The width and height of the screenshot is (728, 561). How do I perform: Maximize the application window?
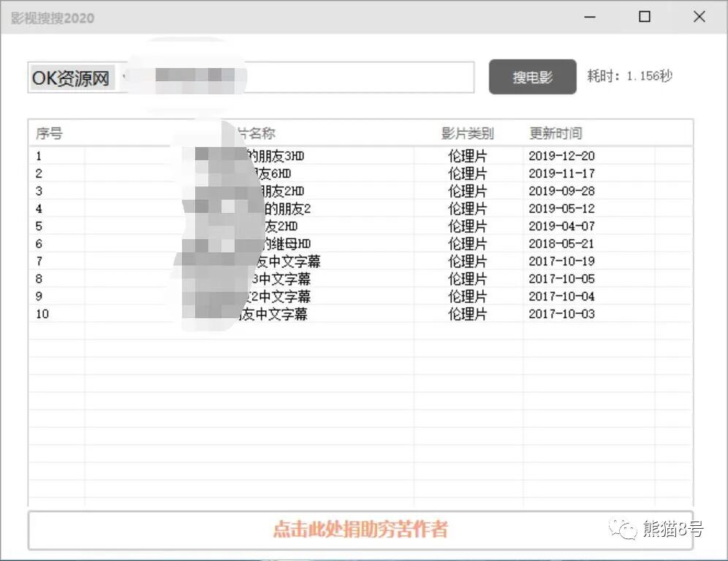tap(644, 16)
